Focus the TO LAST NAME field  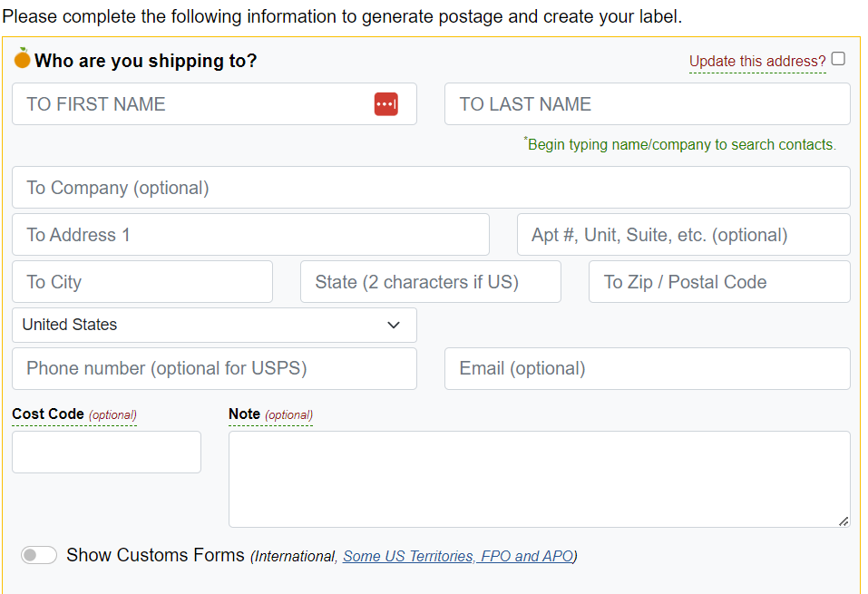tap(647, 104)
